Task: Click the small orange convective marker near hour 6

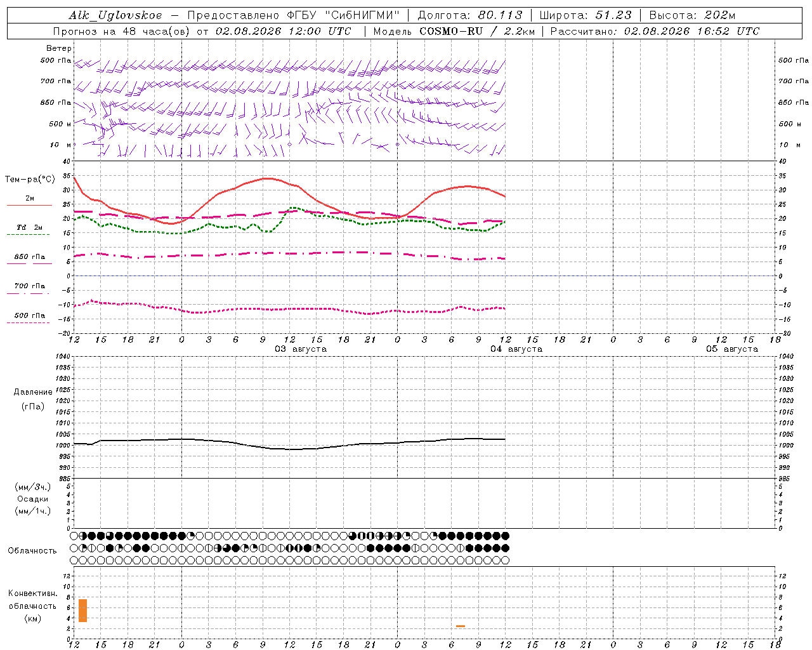Action: 461,627
